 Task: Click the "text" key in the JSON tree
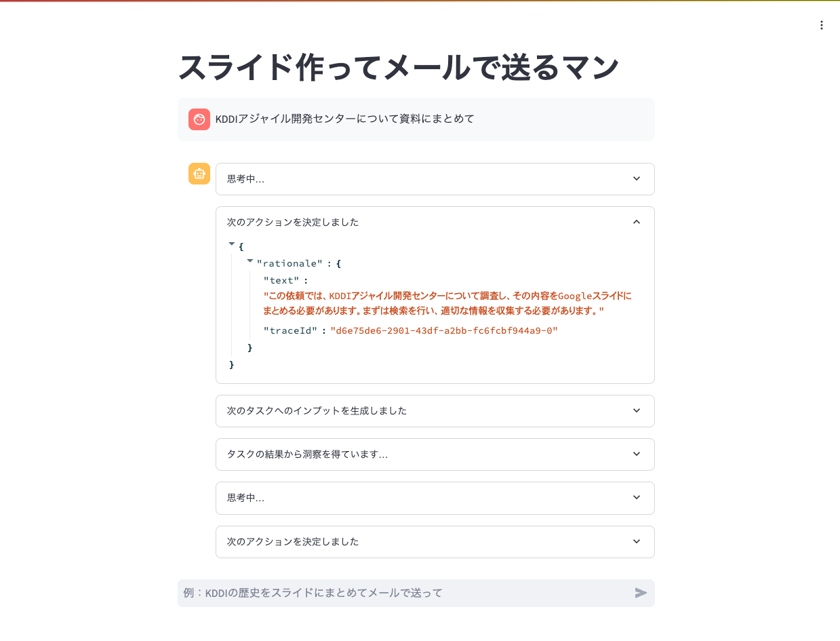tap(279, 280)
